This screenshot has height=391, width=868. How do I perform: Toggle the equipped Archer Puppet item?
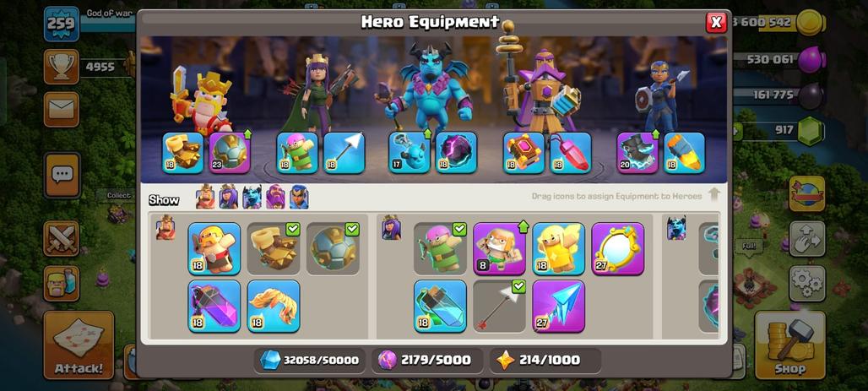click(x=440, y=248)
